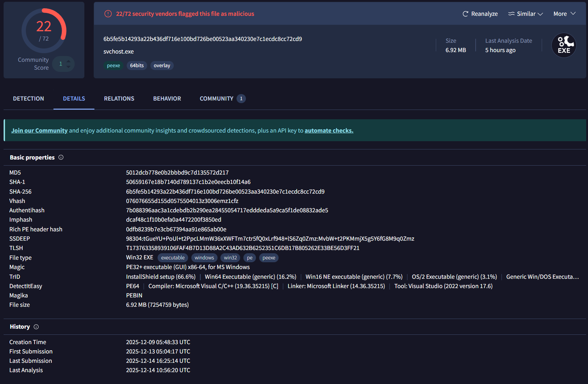The width and height of the screenshot is (588, 384).
Task: Click the 22/72 detection score circle
Action: 44,30
